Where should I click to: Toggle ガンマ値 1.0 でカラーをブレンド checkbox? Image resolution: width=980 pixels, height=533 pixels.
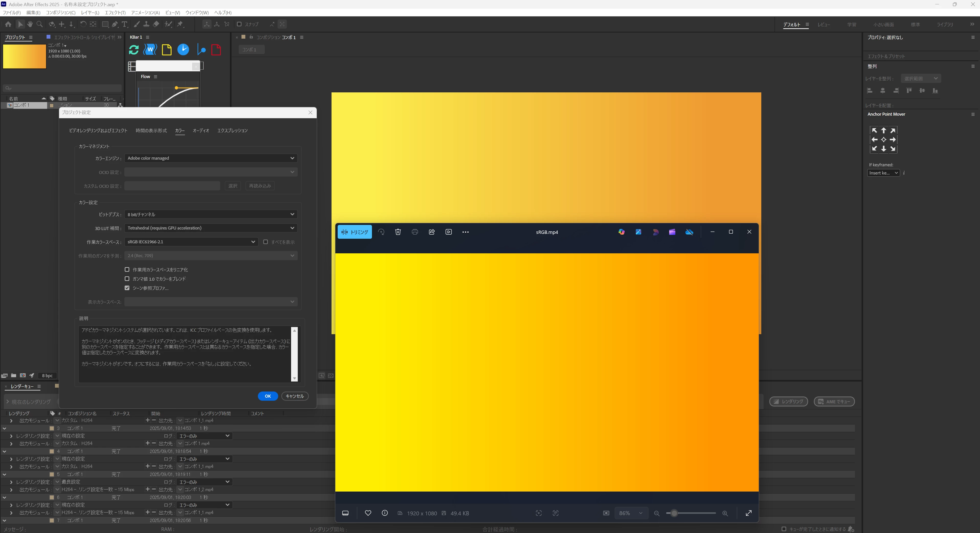click(127, 278)
